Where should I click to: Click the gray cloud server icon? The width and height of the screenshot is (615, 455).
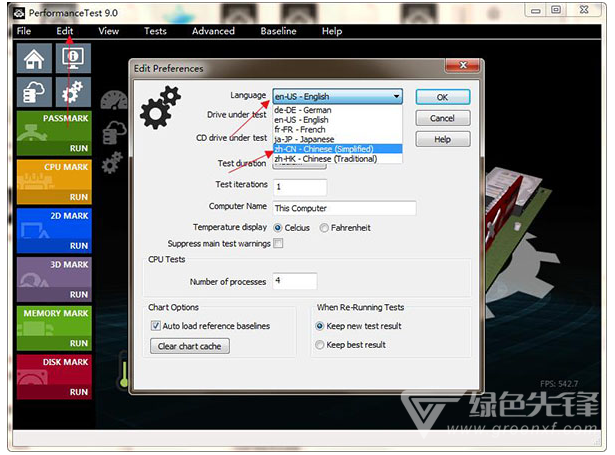tap(114, 133)
